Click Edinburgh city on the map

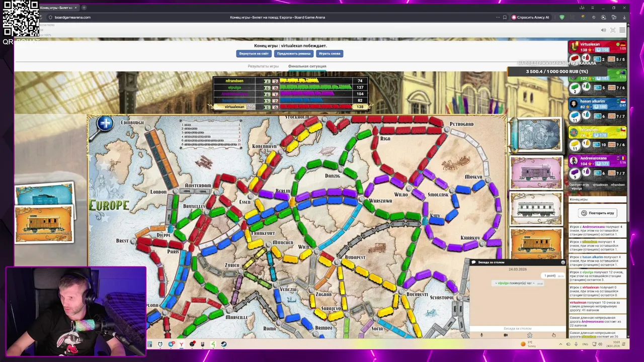tap(132, 123)
